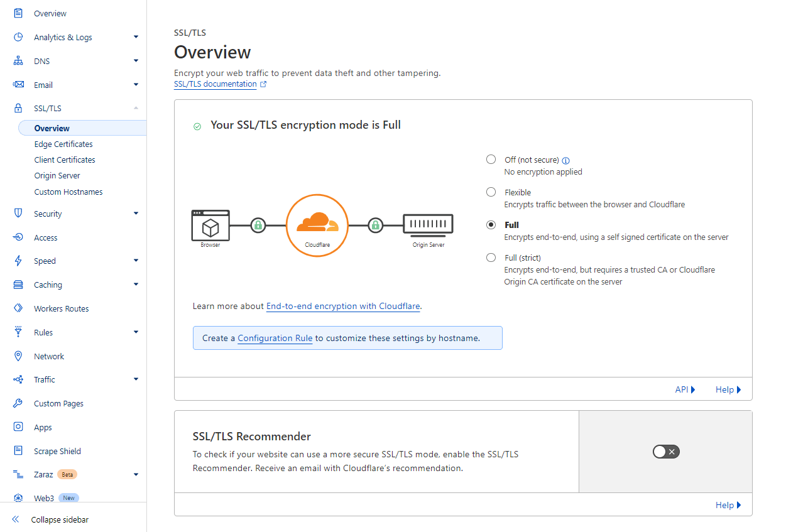Expand the Analytics & Logs submenu arrow

click(136, 37)
